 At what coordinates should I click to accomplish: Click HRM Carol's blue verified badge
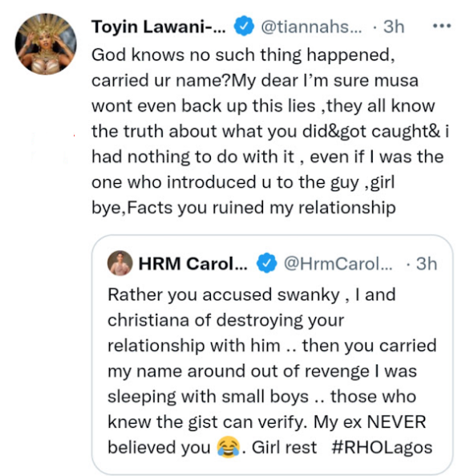(267, 263)
